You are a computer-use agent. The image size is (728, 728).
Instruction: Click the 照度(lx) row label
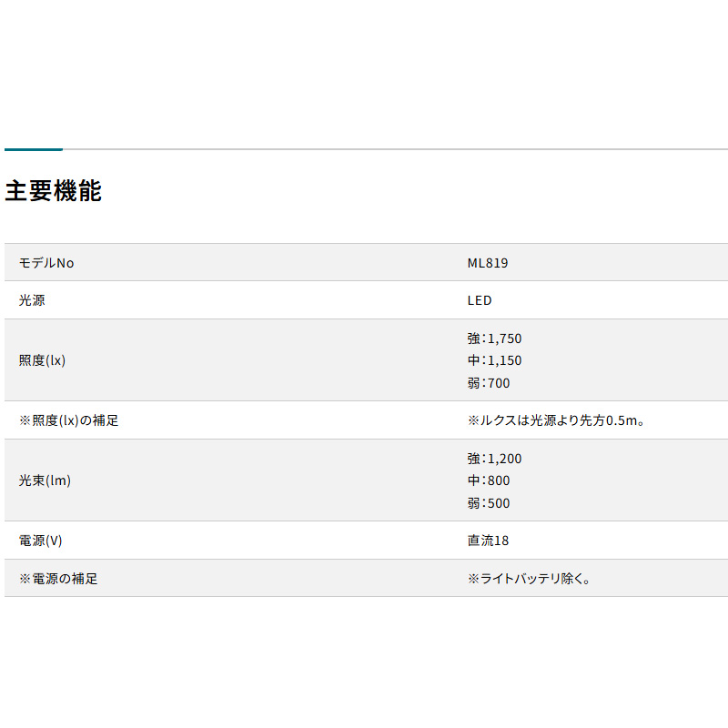point(43,360)
